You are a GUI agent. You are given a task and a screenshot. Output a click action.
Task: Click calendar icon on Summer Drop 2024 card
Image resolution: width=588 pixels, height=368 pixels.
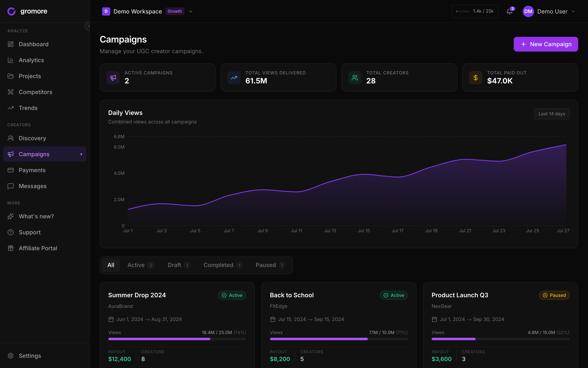pos(111,319)
